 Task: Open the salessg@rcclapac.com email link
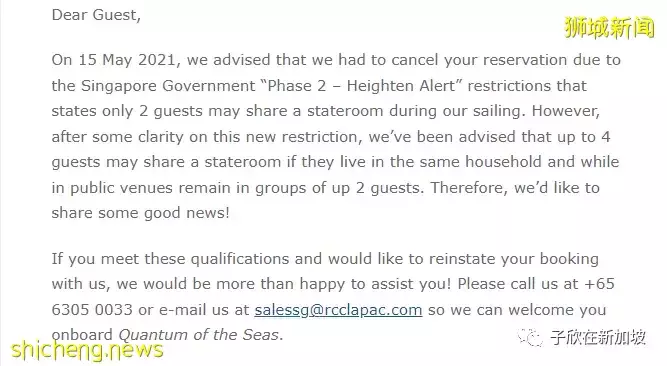pyautogui.click(x=338, y=309)
